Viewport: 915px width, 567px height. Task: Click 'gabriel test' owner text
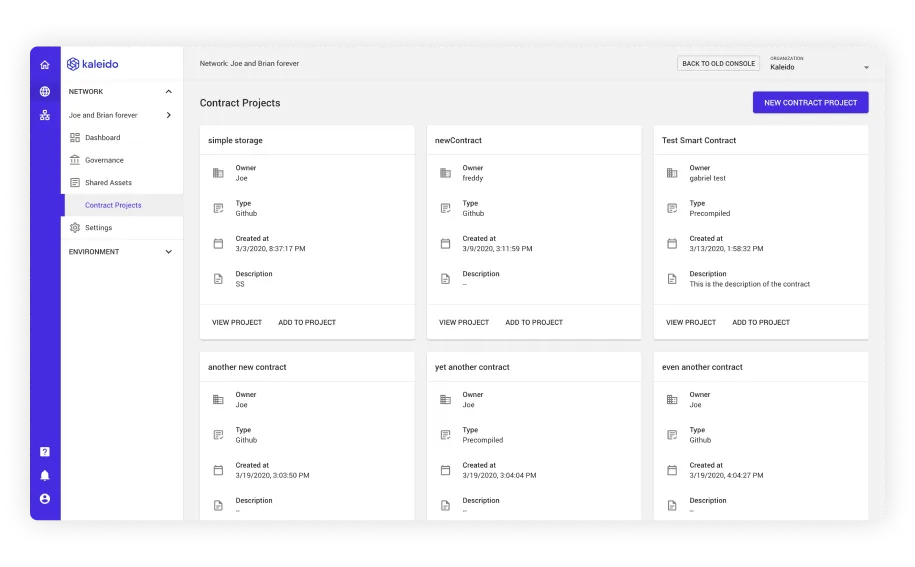tap(707, 178)
